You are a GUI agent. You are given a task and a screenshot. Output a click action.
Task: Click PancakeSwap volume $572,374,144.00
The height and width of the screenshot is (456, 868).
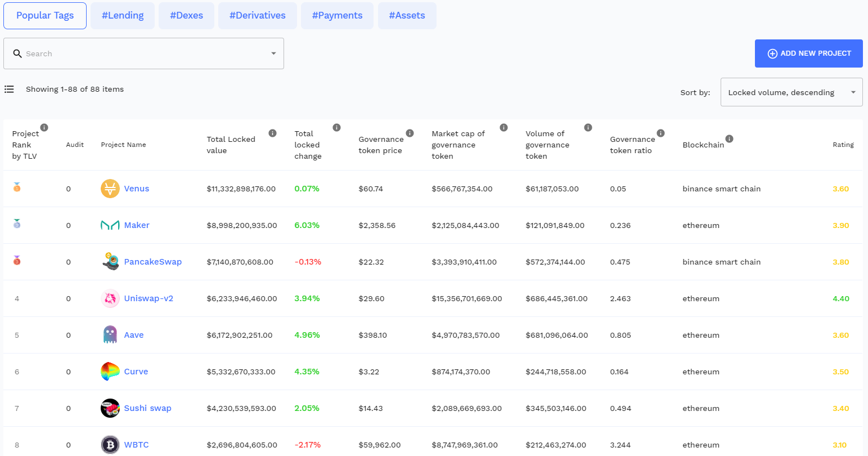tap(555, 262)
